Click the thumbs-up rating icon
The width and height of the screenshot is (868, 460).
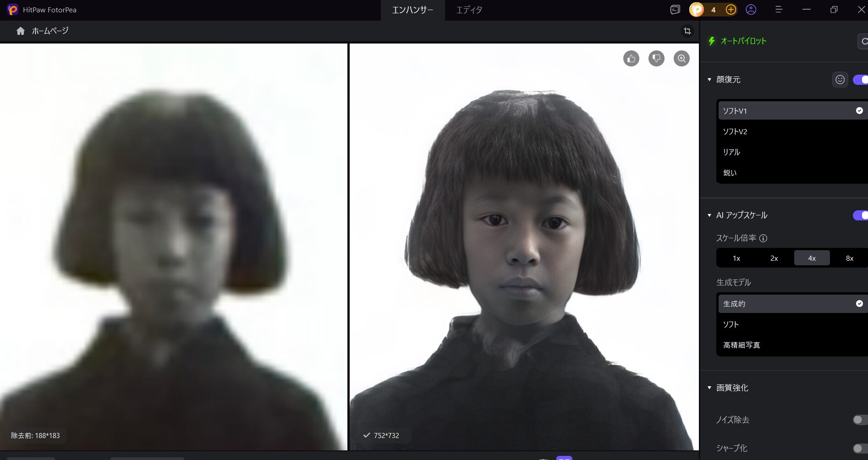click(x=631, y=59)
